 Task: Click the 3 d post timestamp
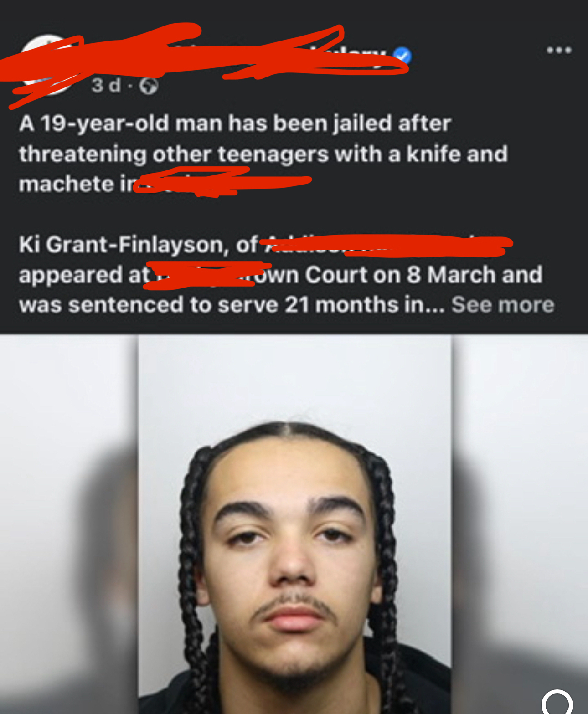[x=106, y=85]
